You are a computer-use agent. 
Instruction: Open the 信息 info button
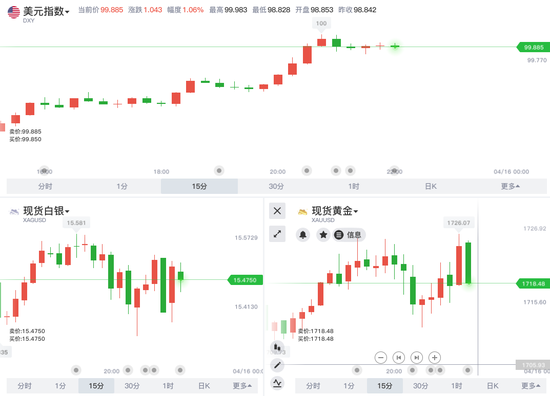349,235
